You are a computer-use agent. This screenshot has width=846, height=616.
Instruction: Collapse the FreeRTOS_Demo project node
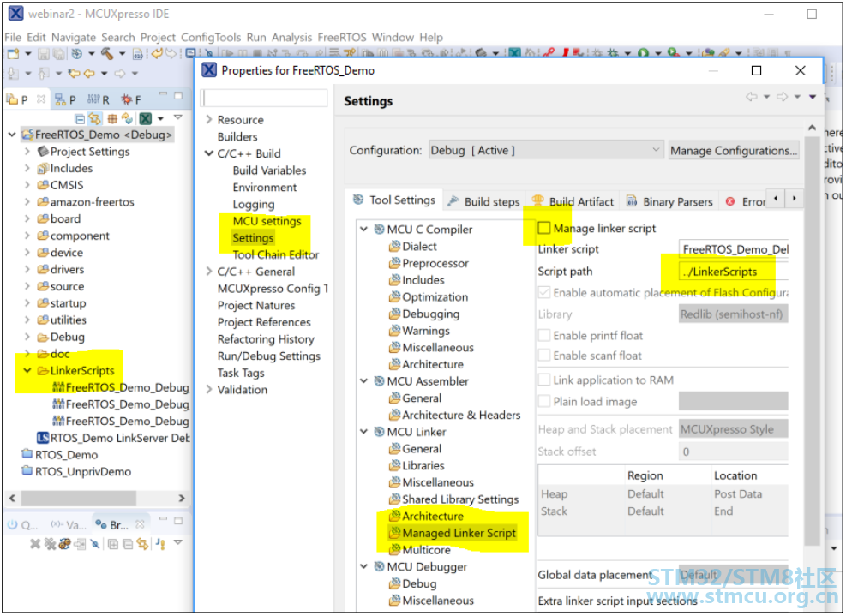click(x=12, y=135)
